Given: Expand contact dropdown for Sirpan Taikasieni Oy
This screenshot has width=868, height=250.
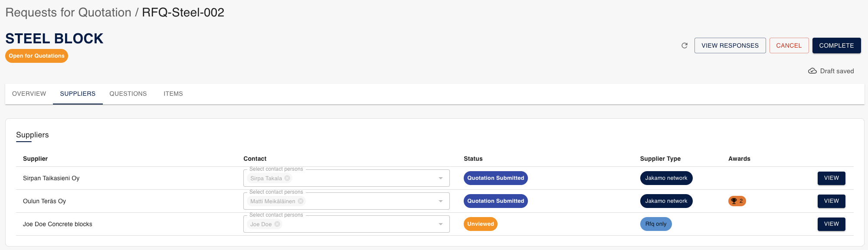Looking at the screenshot, I should [x=441, y=179].
